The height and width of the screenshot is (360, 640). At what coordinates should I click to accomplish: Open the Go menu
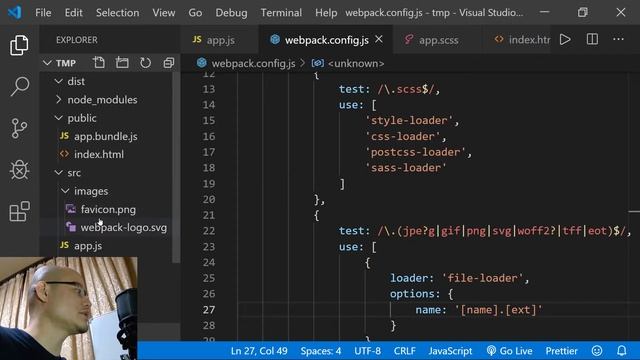[195, 13]
